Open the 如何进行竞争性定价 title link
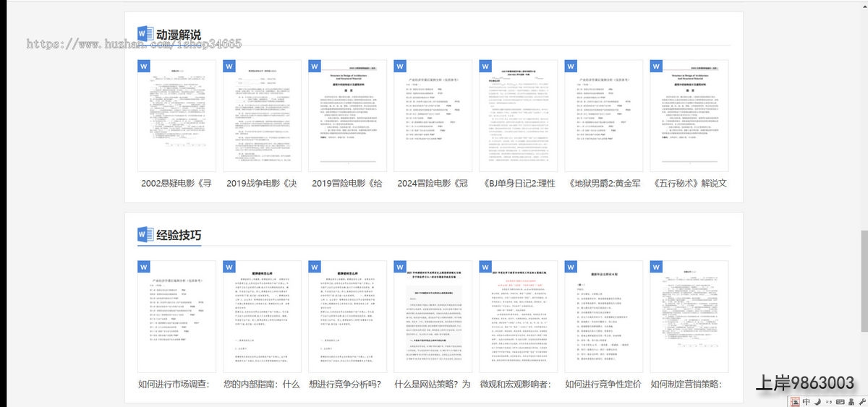The width and height of the screenshot is (868, 407). tap(603, 385)
